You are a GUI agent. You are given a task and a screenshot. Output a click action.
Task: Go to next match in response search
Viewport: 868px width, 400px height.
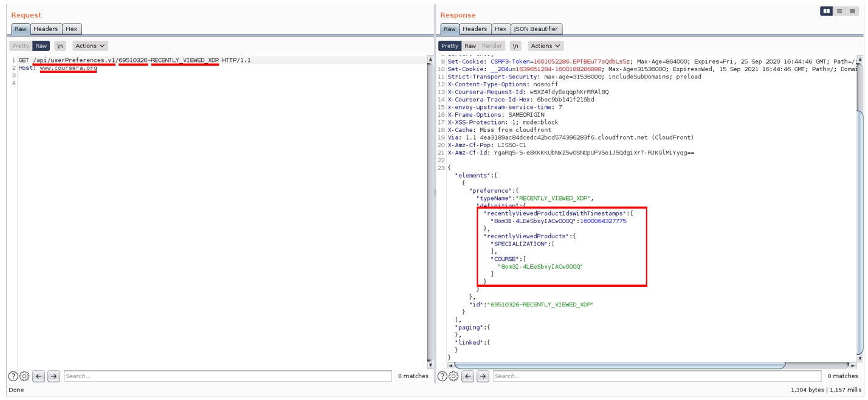483,376
